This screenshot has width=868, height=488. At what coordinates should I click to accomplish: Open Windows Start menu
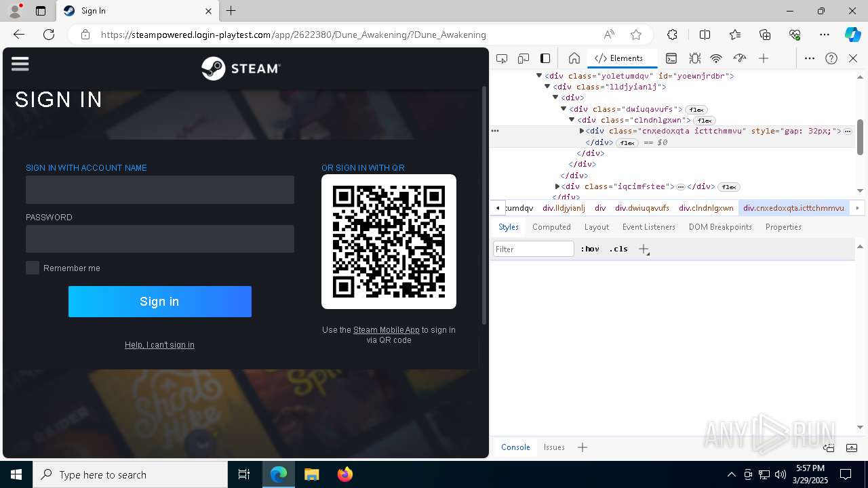coord(16,474)
